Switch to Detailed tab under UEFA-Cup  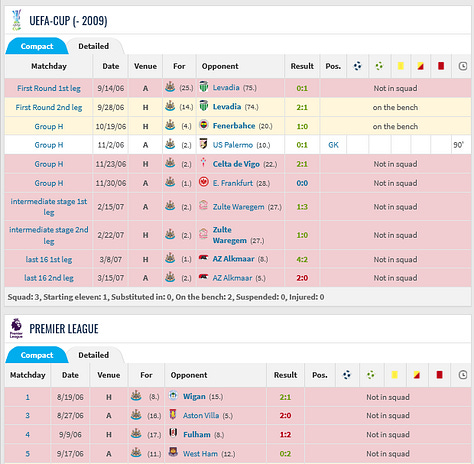pos(94,46)
